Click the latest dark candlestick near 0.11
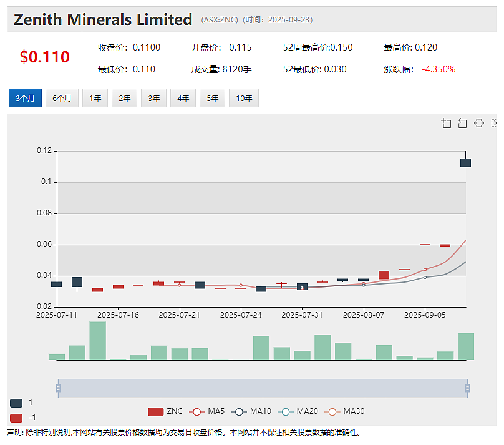The width and height of the screenshot is (504, 445). point(466,163)
